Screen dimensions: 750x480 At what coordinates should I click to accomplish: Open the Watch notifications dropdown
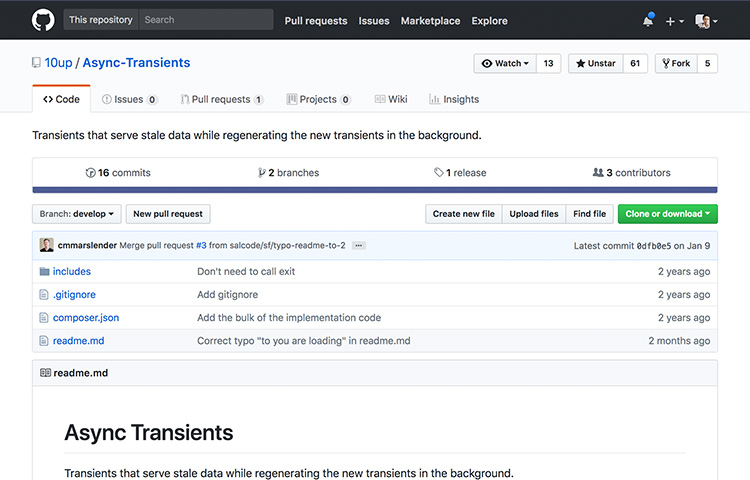point(506,63)
